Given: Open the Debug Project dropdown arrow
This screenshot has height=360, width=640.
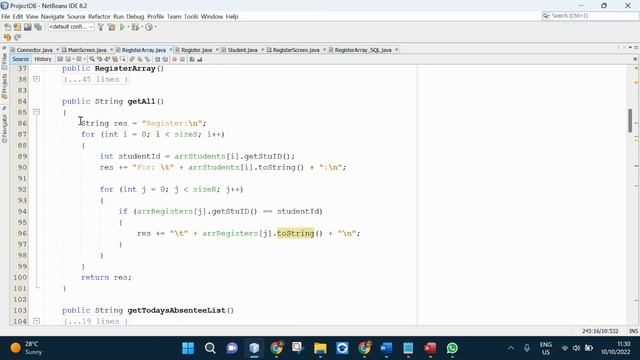Looking at the screenshot, I should click(142, 27).
